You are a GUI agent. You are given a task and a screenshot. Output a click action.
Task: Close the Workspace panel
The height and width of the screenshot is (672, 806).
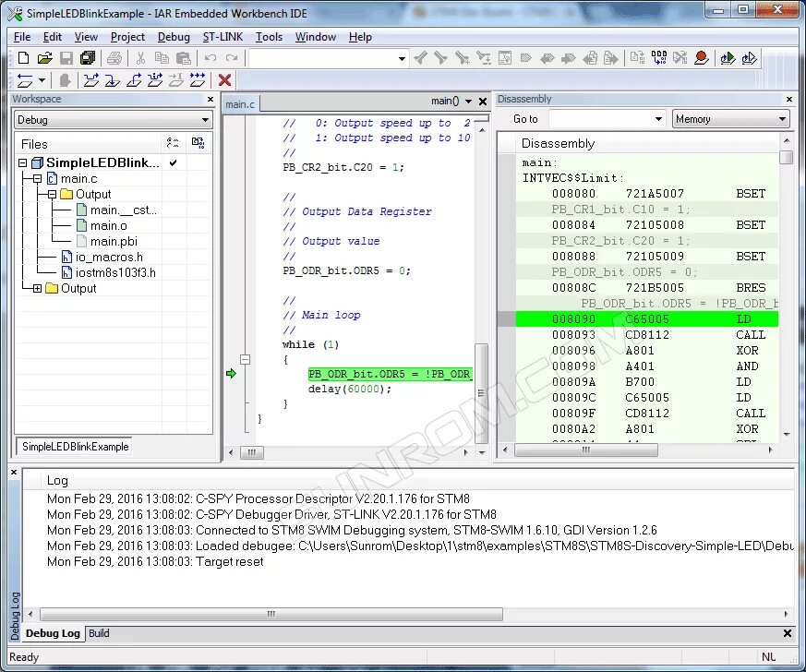(211, 99)
